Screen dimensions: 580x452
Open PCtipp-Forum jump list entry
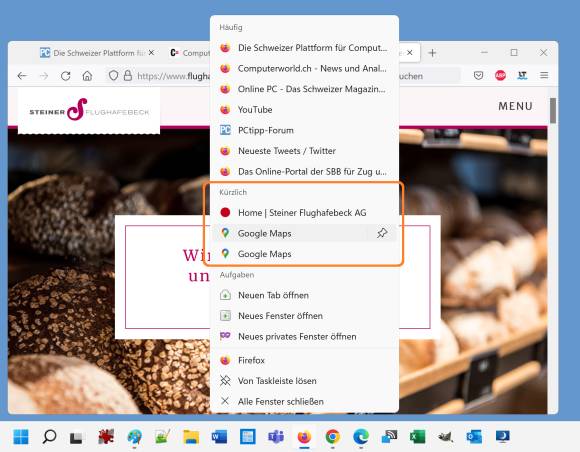(304, 130)
